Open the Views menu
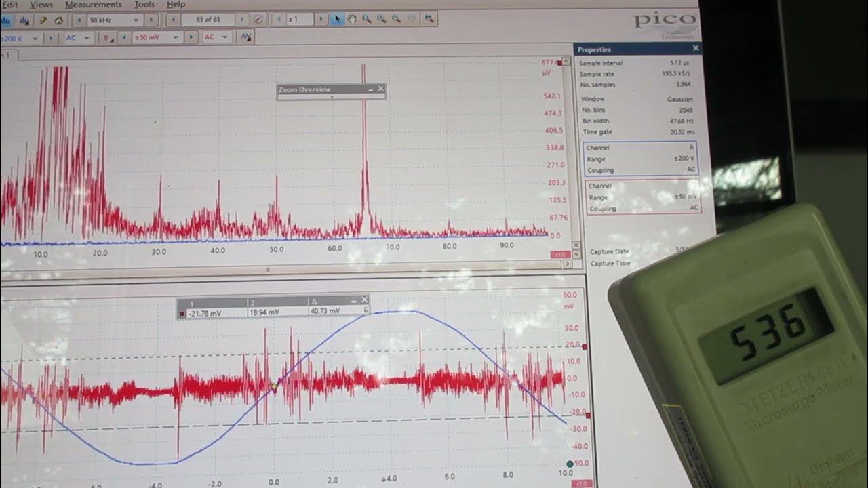This screenshot has height=488, width=868. click(41, 5)
